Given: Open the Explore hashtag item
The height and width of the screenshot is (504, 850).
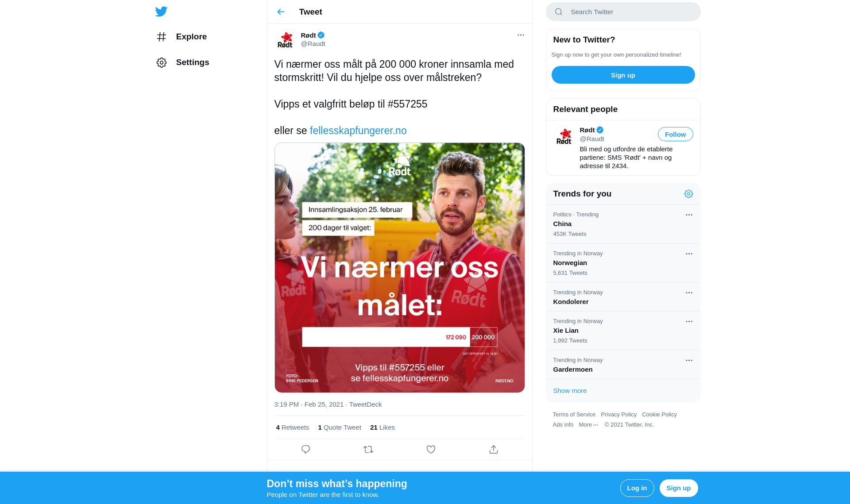Looking at the screenshot, I should 182,37.
